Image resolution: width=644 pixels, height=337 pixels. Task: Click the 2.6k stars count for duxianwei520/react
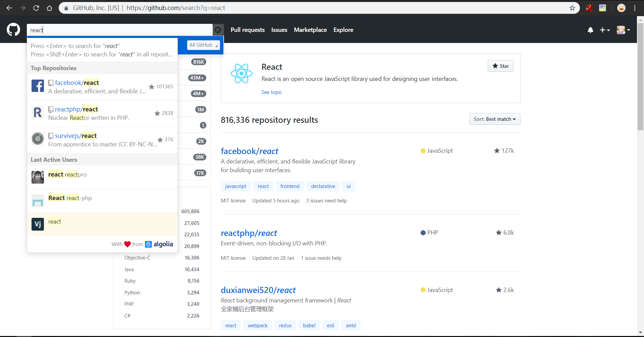pyautogui.click(x=505, y=290)
